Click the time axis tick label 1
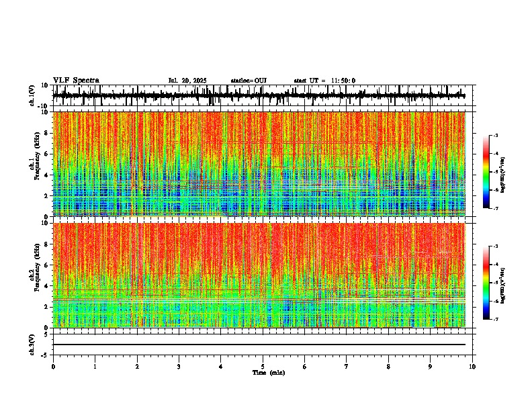Viewport: 532px width, 411px height. (95, 367)
